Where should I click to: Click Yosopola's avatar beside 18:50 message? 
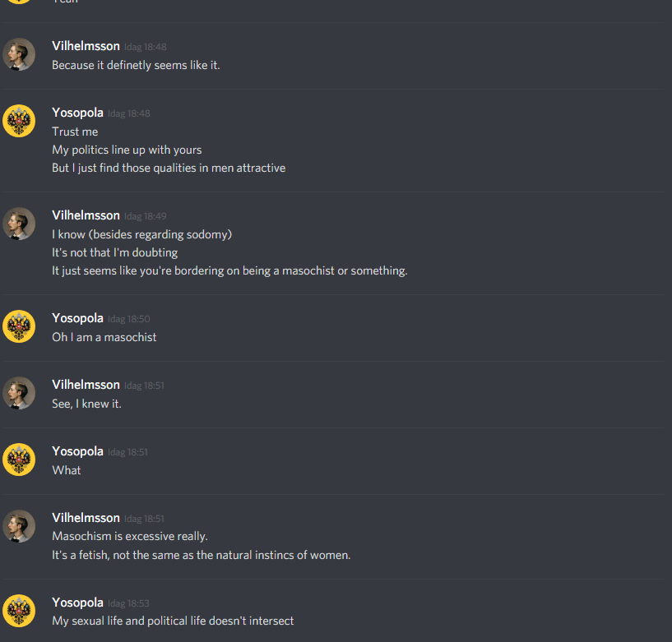(19, 326)
